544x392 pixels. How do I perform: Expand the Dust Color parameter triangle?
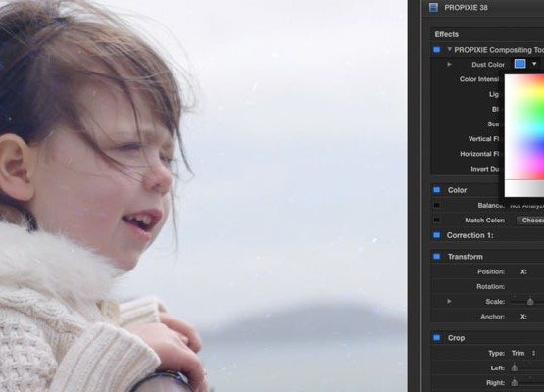click(449, 64)
